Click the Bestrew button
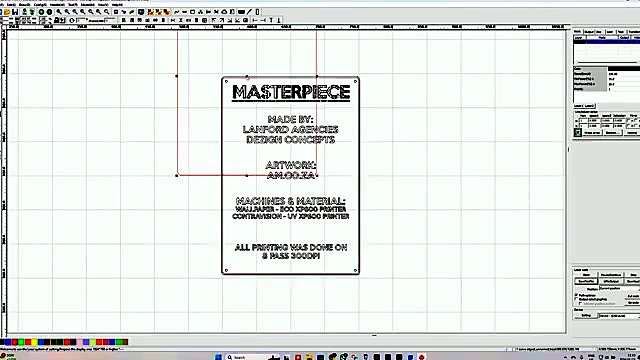Viewport: 640px width, 360px height. [x=612, y=133]
